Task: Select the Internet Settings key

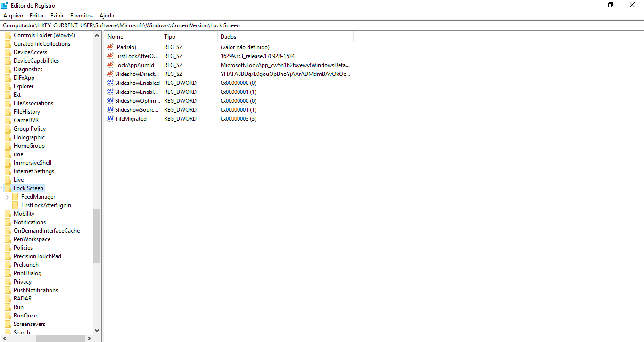Action: coord(34,171)
